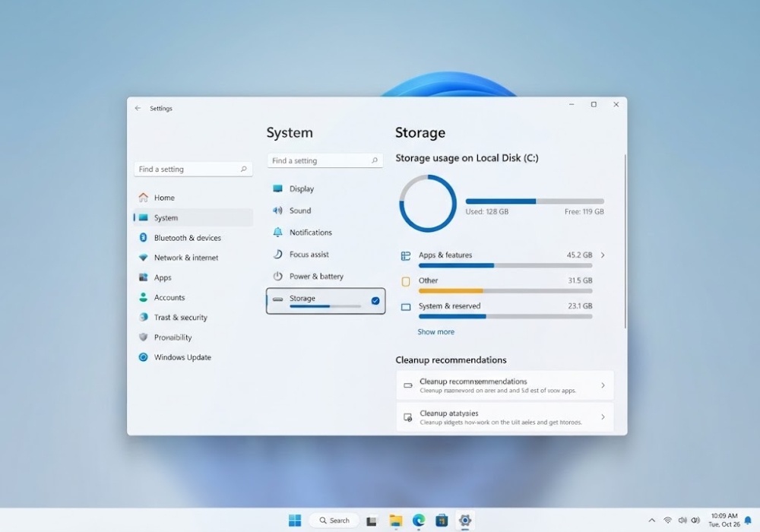Click the Storage page vertical scrollbar
Image resolution: width=760 pixels, height=532 pixels.
tap(625, 241)
